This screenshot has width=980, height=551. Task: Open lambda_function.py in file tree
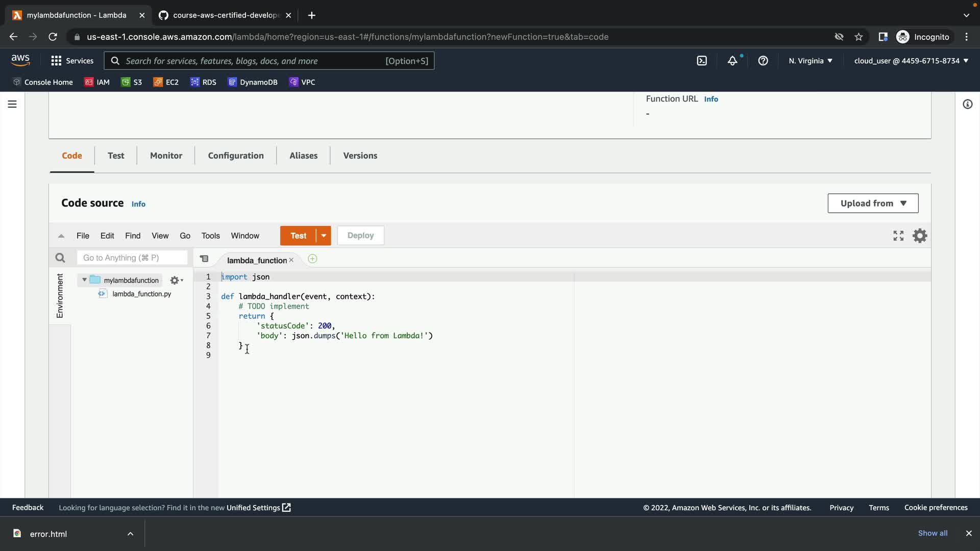[141, 294]
